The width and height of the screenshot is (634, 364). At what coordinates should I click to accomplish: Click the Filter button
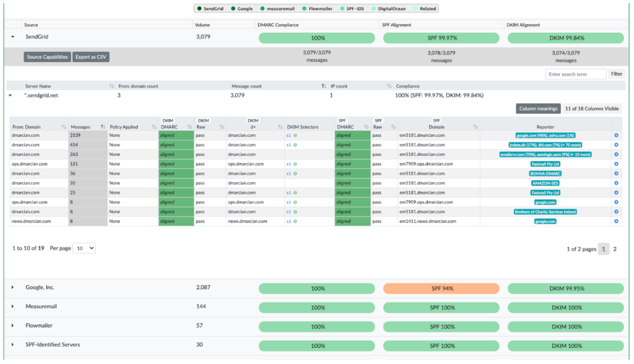616,74
